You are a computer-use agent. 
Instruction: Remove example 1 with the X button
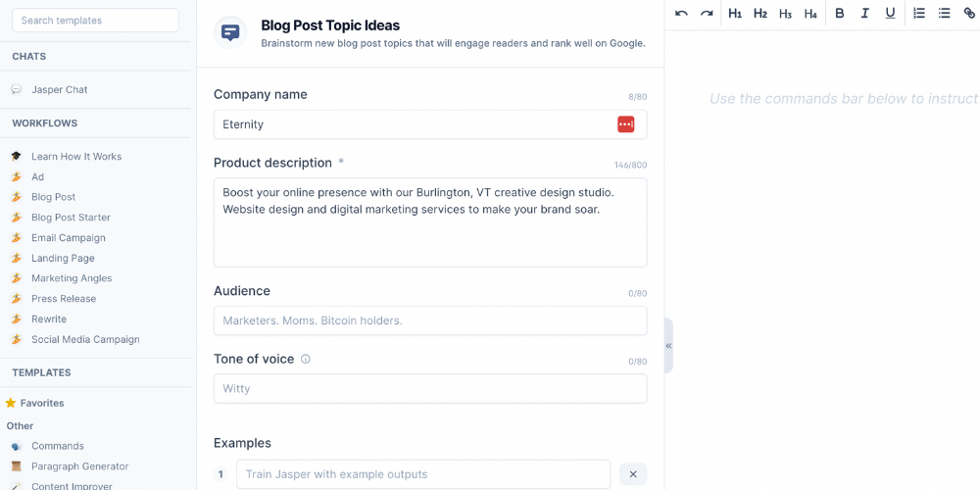coord(633,474)
